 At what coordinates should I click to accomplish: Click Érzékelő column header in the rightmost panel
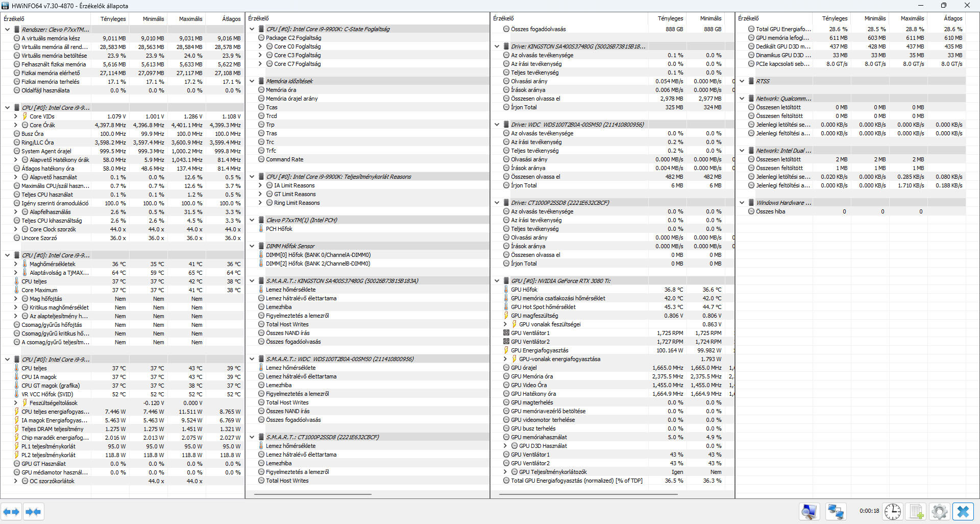pos(774,18)
